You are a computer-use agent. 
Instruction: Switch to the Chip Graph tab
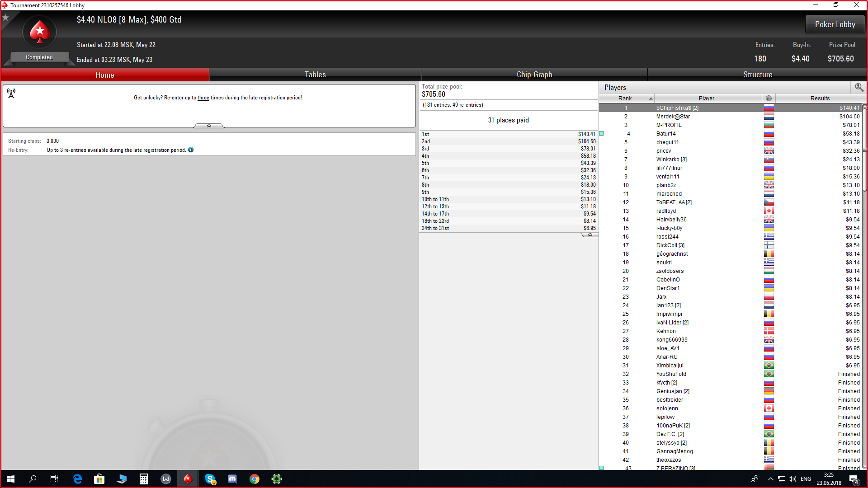click(x=534, y=75)
